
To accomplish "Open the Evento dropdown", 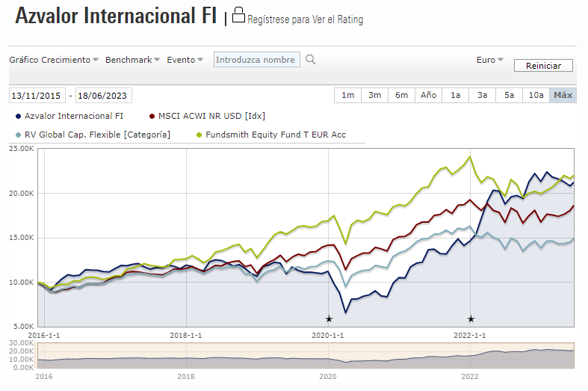I will 185,60.
